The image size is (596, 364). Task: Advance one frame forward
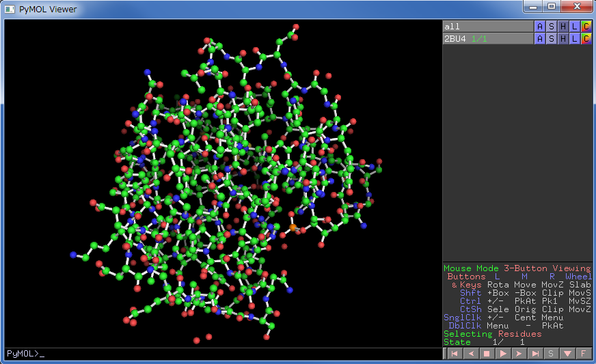coord(519,354)
